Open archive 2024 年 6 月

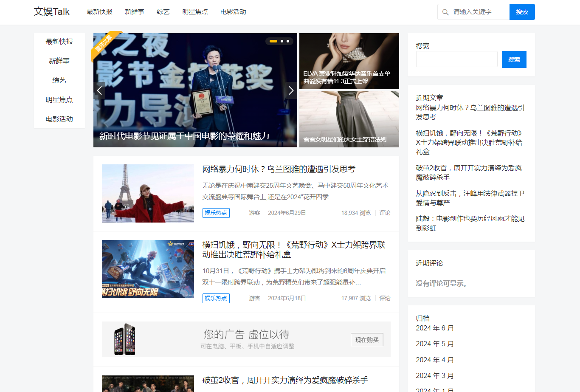[435, 328]
